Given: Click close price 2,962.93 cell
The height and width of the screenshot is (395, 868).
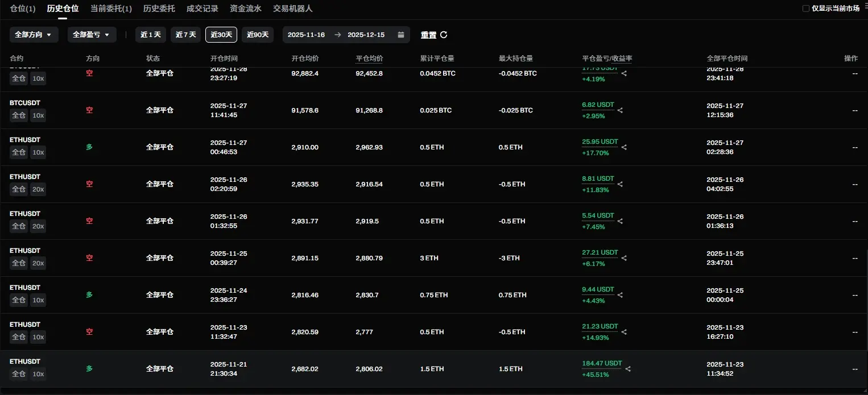Looking at the screenshot, I should 369,147.
